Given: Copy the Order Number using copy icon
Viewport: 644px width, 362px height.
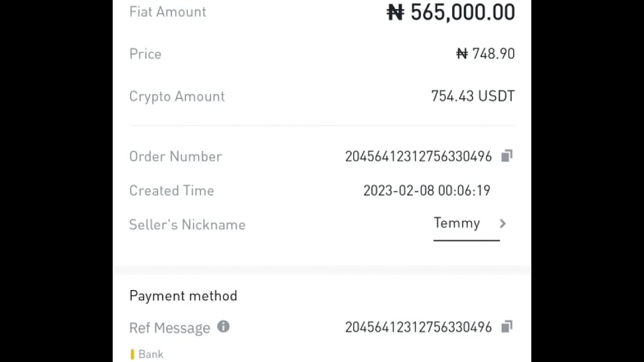Looking at the screenshot, I should pos(507,156).
